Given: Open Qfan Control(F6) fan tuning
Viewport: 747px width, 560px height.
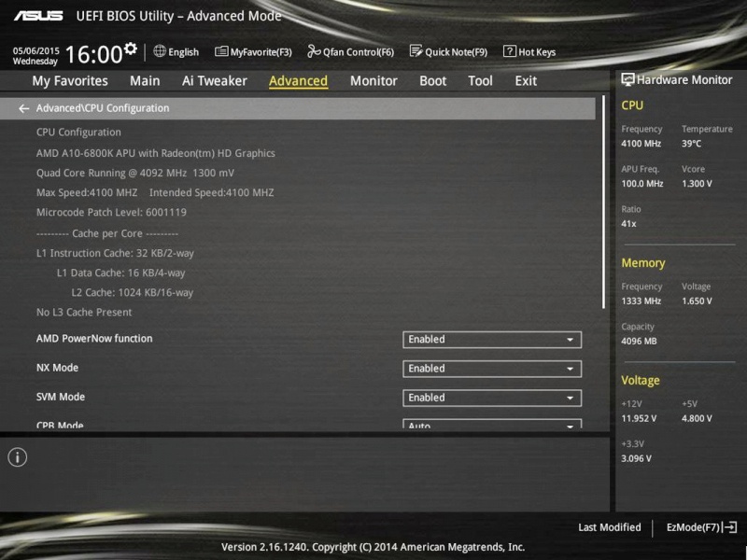Looking at the screenshot, I should click(351, 52).
